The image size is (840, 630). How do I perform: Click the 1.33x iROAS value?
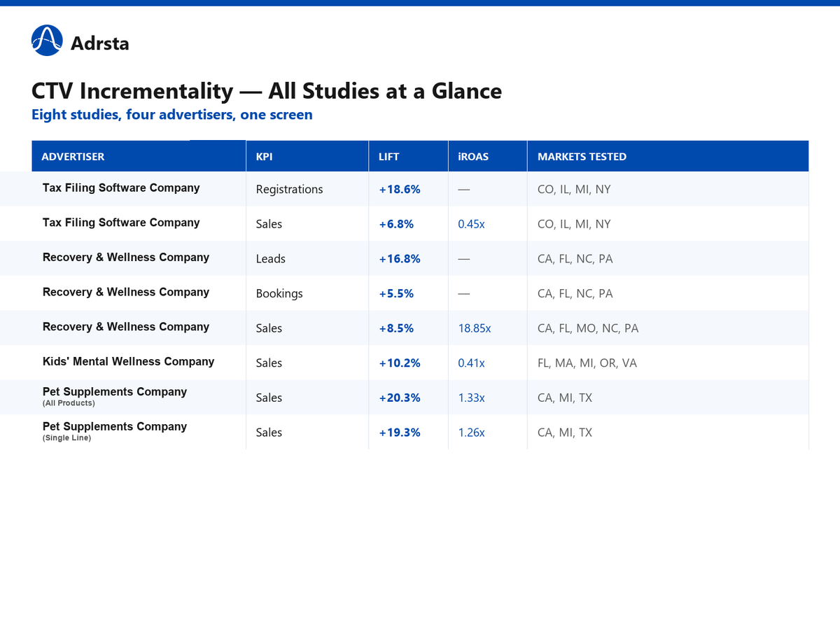[471, 398]
